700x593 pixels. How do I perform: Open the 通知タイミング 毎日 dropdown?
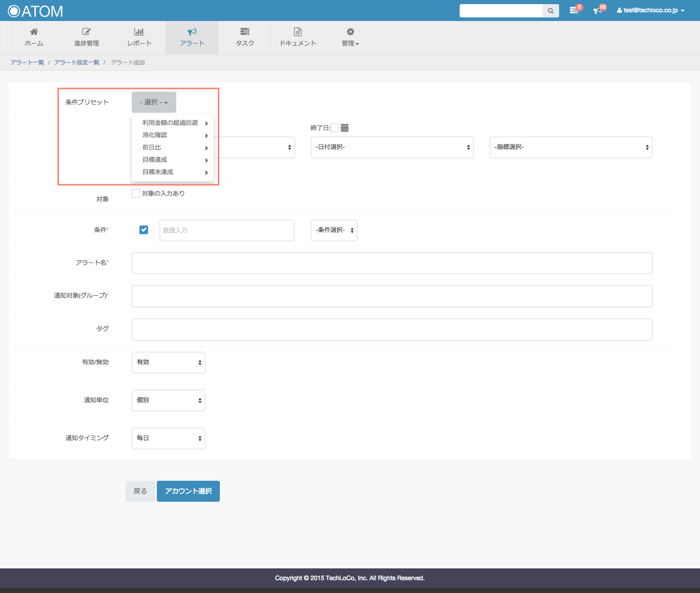[168, 438]
